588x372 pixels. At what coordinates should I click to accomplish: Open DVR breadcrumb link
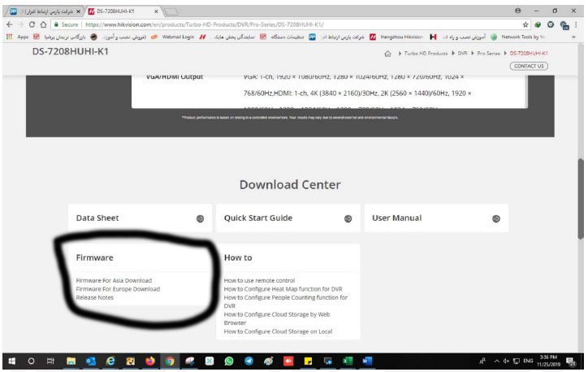(x=462, y=54)
